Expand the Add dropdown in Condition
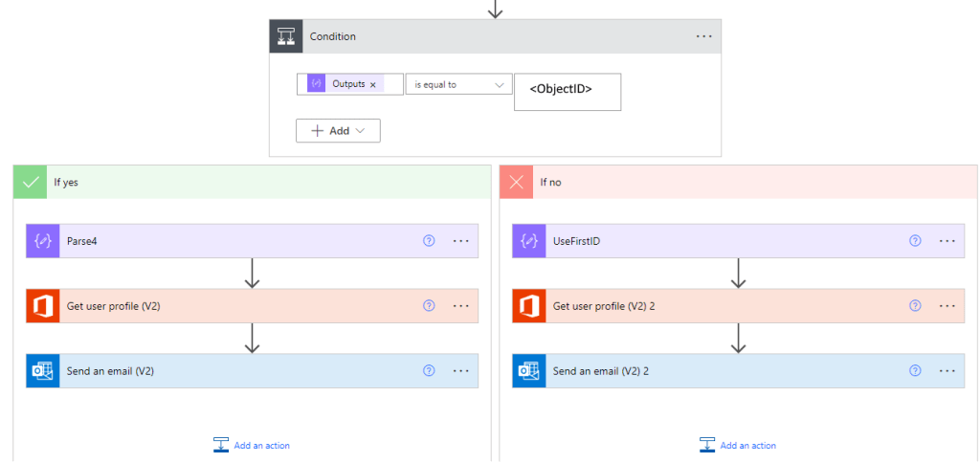The width and height of the screenshot is (980, 463). [338, 131]
